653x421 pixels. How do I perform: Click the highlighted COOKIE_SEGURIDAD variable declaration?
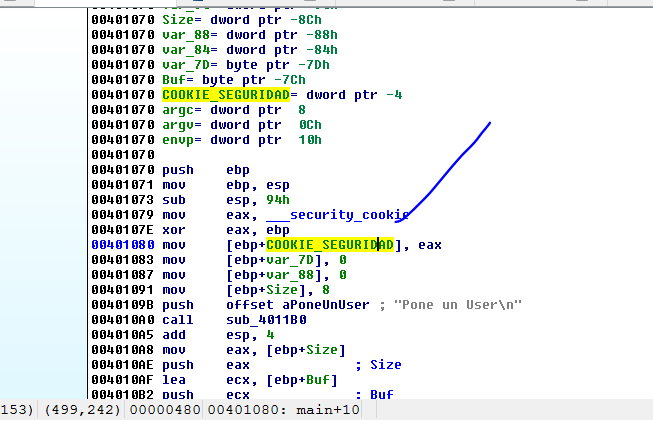[x=225, y=94]
